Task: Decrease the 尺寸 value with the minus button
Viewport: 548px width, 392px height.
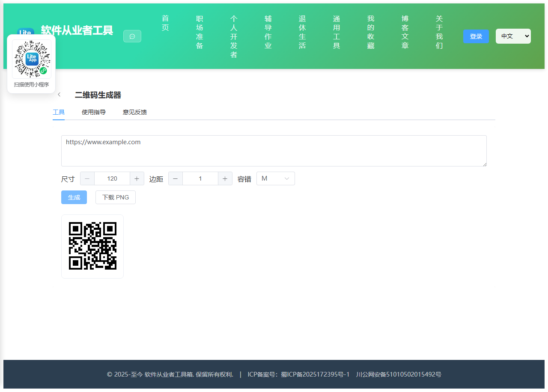Action: point(87,178)
